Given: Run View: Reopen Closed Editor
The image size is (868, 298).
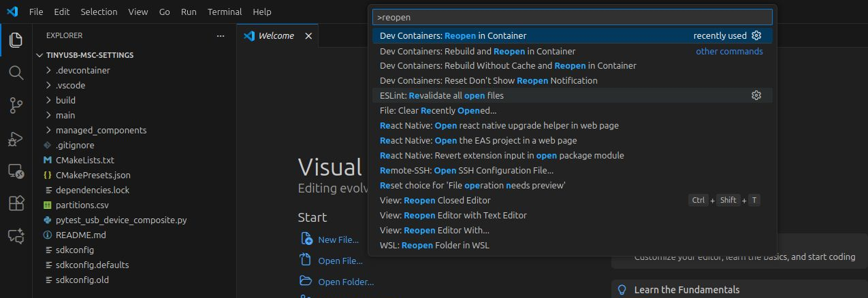Looking at the screenshot, I should pos(573,200).
